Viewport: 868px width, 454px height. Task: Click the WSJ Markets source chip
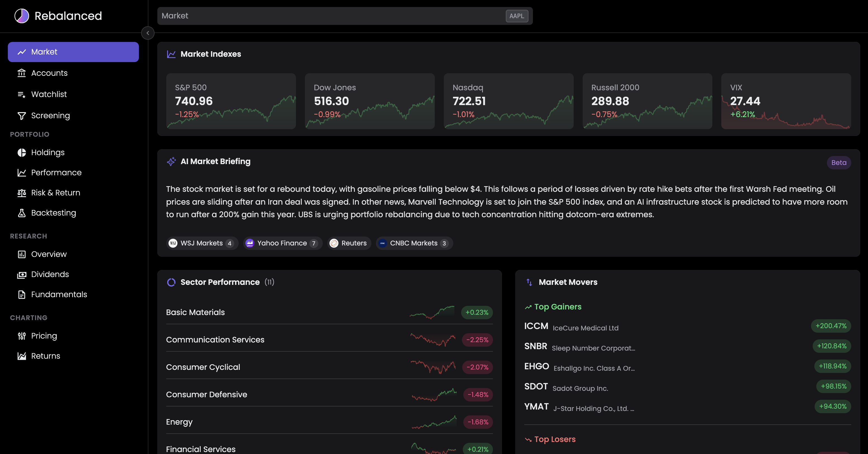202,243
